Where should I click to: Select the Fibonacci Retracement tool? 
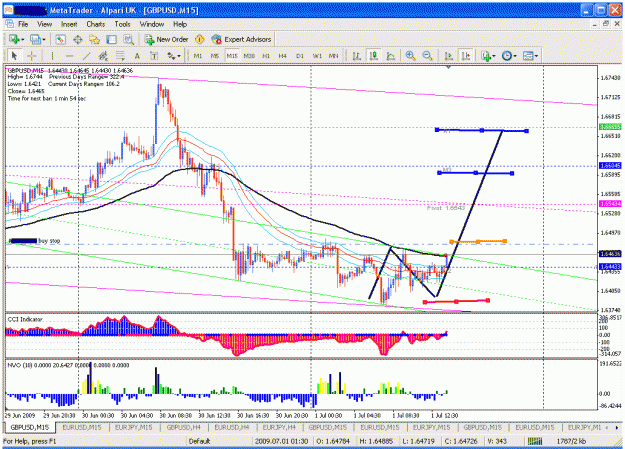point(120,56)
